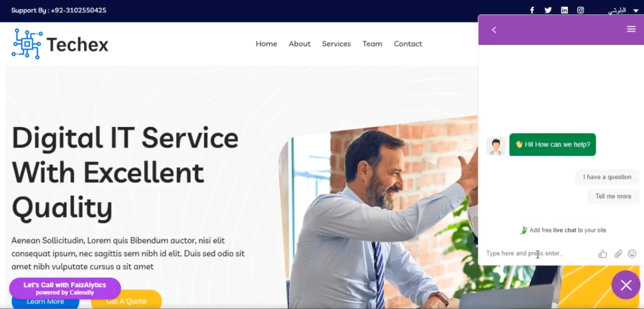Image resolution: width=644 pixels, height=309 pixels.
Task: Open the LinkedIn social icon
Action: coord(565,10)
